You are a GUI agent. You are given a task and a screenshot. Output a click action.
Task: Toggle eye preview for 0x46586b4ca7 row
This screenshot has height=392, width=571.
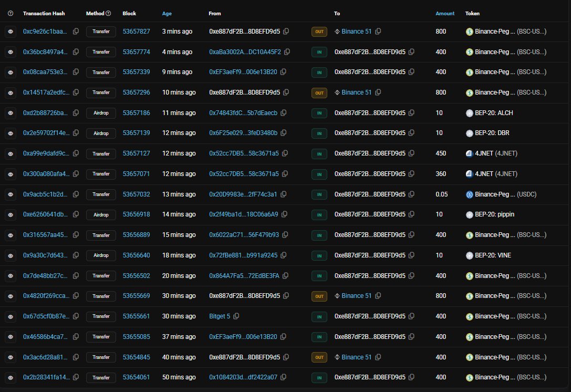(x=11, y=337)
